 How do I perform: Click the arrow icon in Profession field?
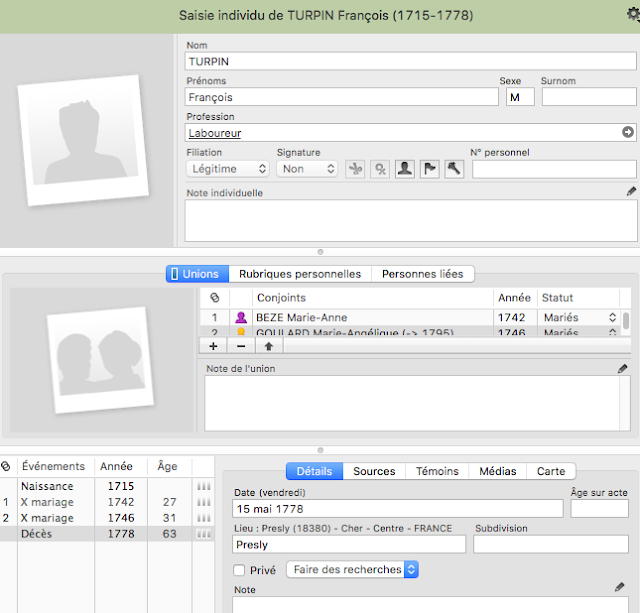[x=627, y=132]
